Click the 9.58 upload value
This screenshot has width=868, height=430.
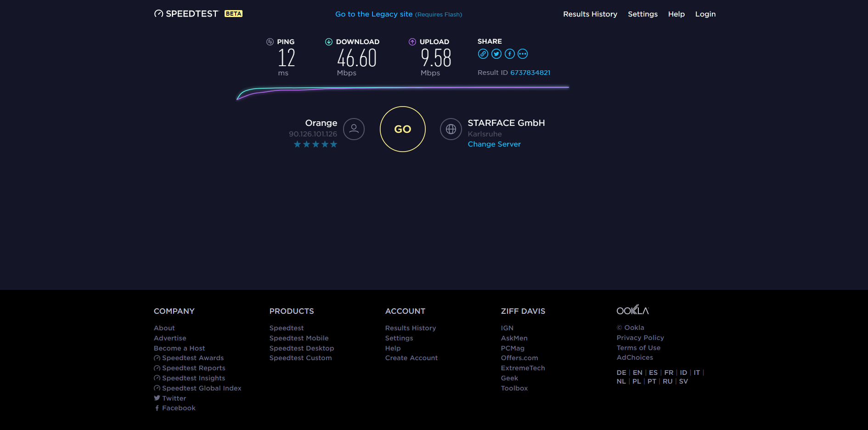[x=436, y=58]
